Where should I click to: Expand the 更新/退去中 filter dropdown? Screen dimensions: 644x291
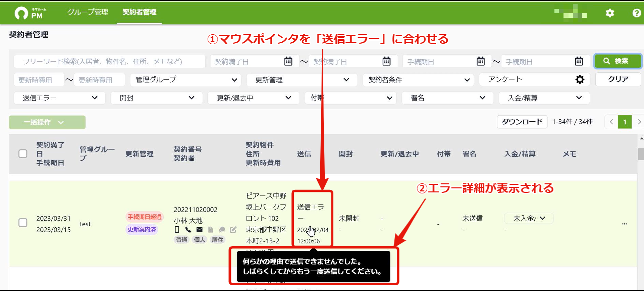[x=254, y=98]
